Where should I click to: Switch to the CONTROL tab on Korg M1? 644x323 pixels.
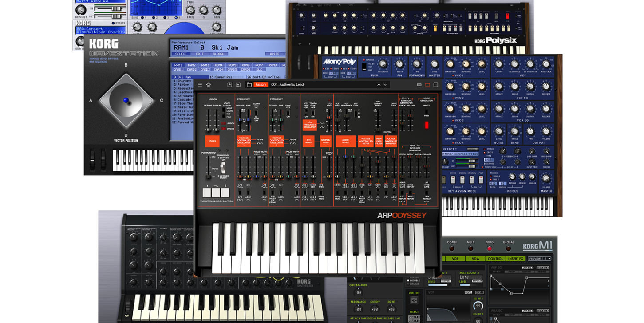click(x=496, y=258)
